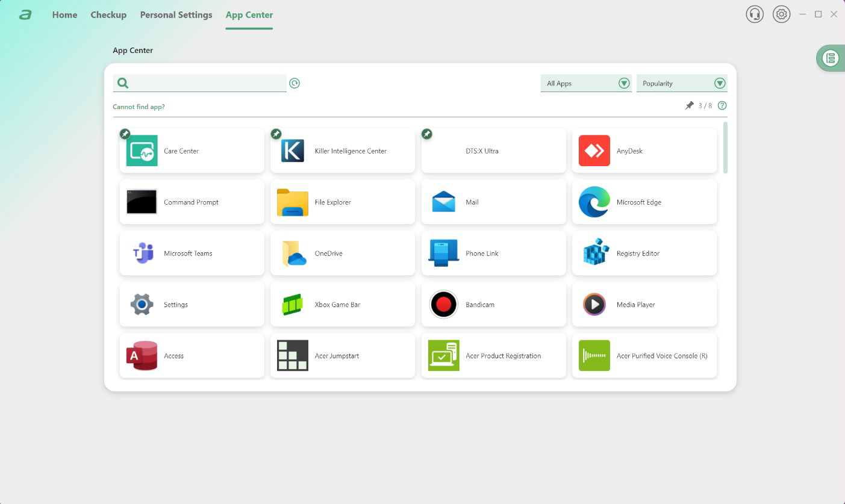Unpin DTS:X Ultra using its pin badge
This screenshot has height=504, width=845.
click(426, 134)
